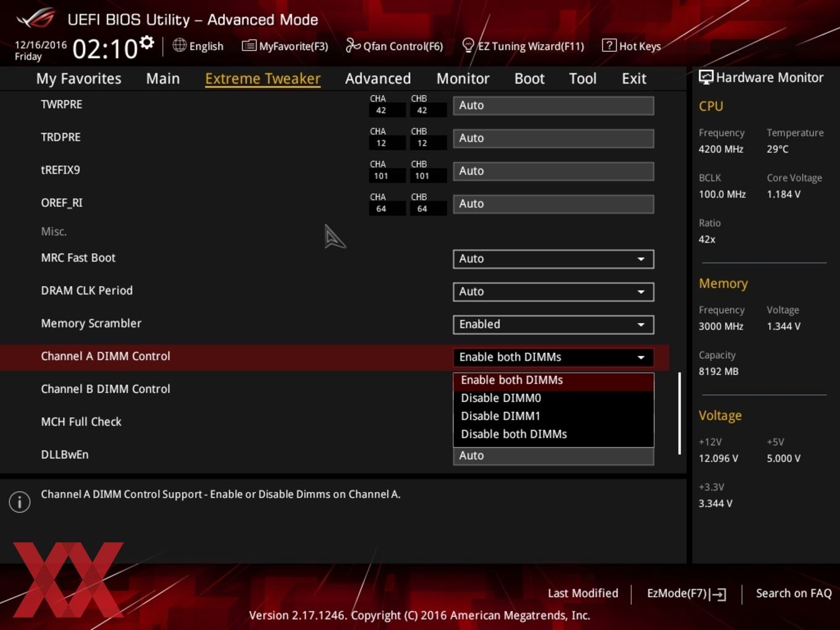This screenshot has height=630, width=840.
Task: Select the Channel A DIMM Control label
Action: click(106, 356)
